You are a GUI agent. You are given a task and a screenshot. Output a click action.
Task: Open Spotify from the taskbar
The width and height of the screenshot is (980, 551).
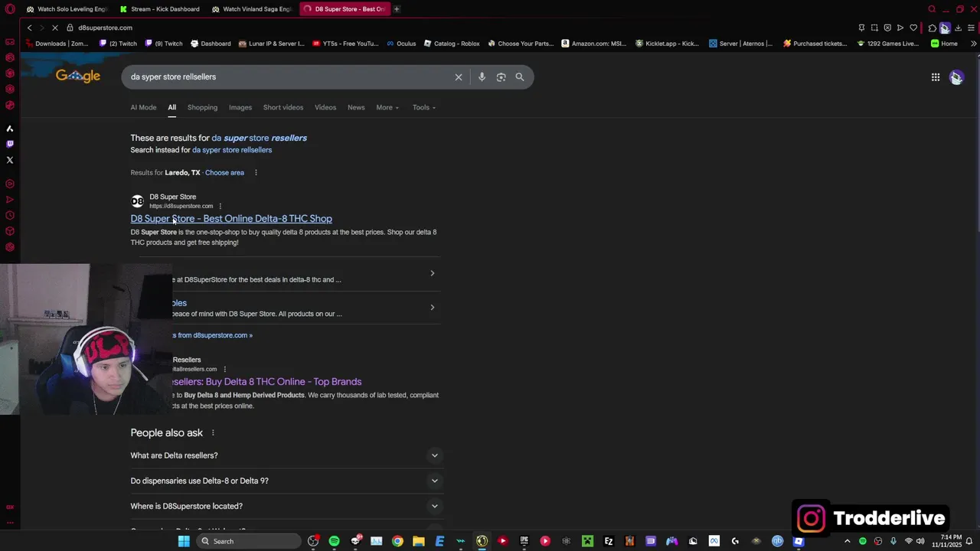tap(334, 541)
